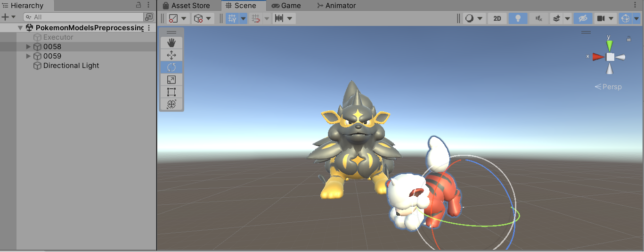Click the orientation gizmo center cube
644x252 pixels.
(610, 57)
